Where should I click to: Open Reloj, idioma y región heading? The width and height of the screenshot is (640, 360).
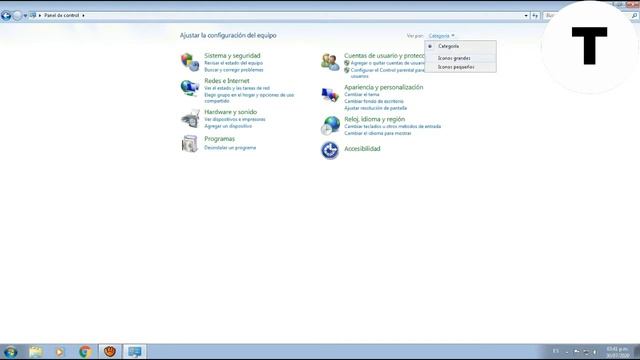(375, 119)
